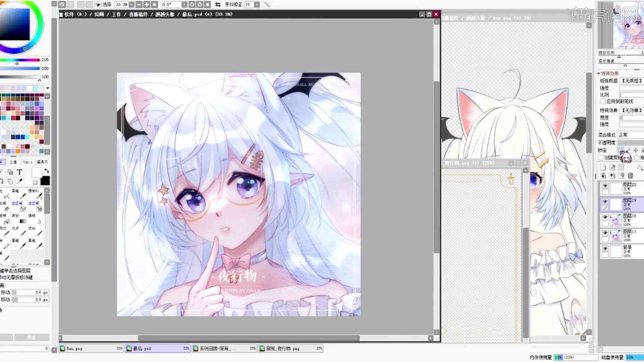Click zoom out minus button in toolbar
644x362 pixels.
click(x=139, y=5)
